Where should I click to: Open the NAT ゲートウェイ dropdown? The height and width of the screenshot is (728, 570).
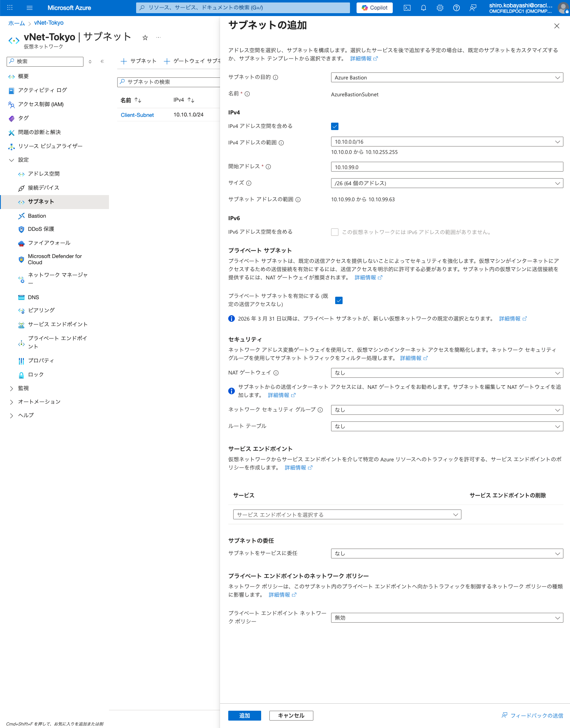pos(447,373)
